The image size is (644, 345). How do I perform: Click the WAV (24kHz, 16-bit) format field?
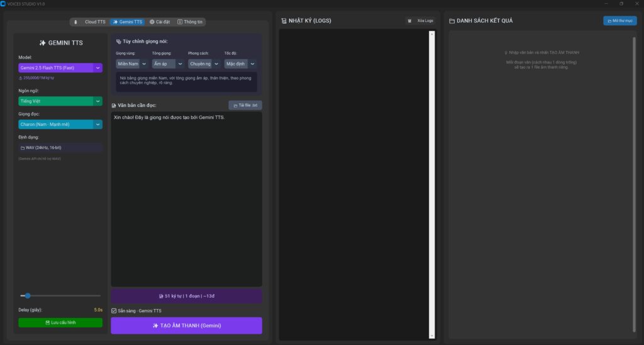tap(60, 147)
